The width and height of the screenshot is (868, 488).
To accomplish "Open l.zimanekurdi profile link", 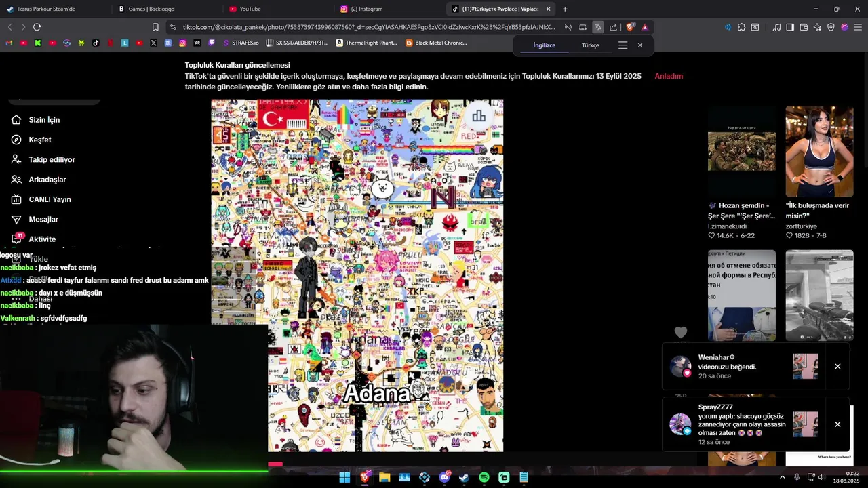I will [727, 226].
